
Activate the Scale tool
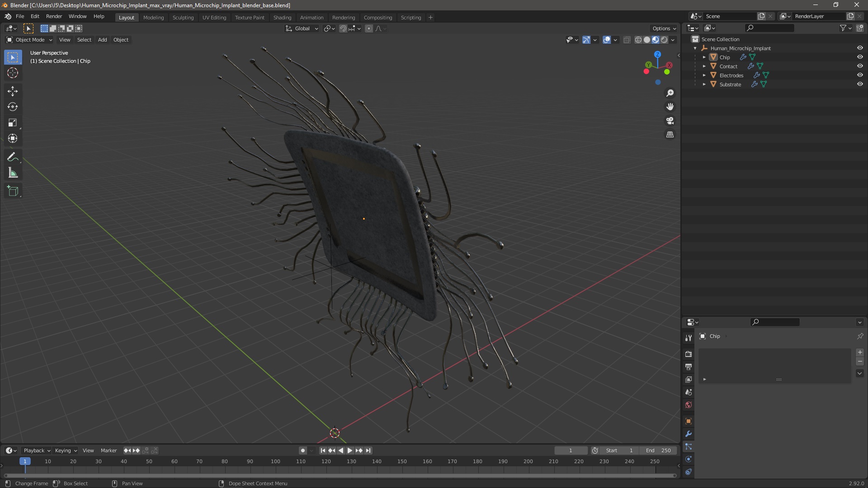(x=13, y=123)
